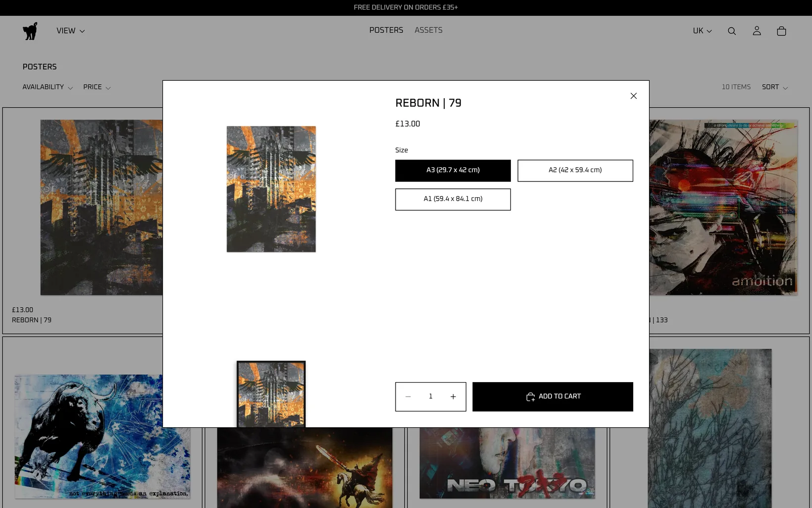This screenshot has height=508, width=812.
Task: Go to ASSETS in the top navigation
Action: coord(428,30)
